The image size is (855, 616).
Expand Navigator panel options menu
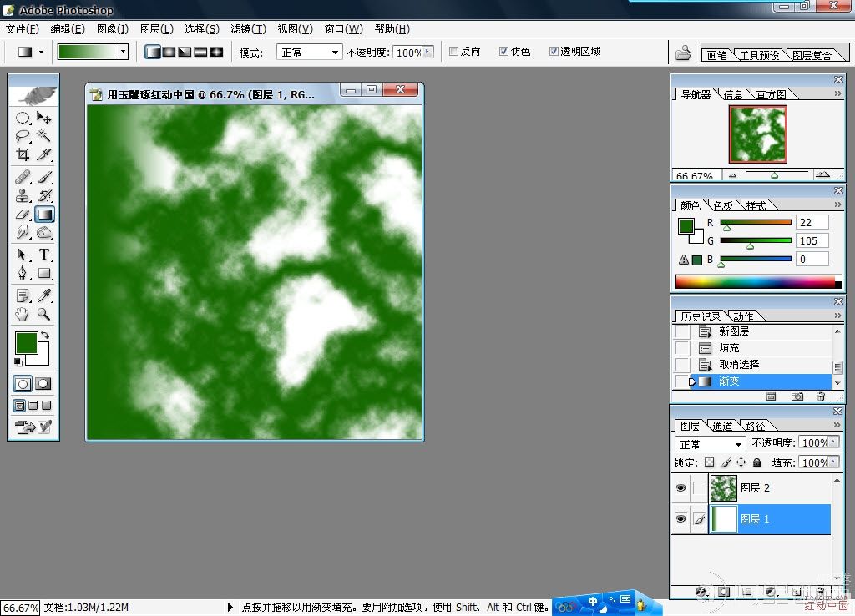click(837, 93)
